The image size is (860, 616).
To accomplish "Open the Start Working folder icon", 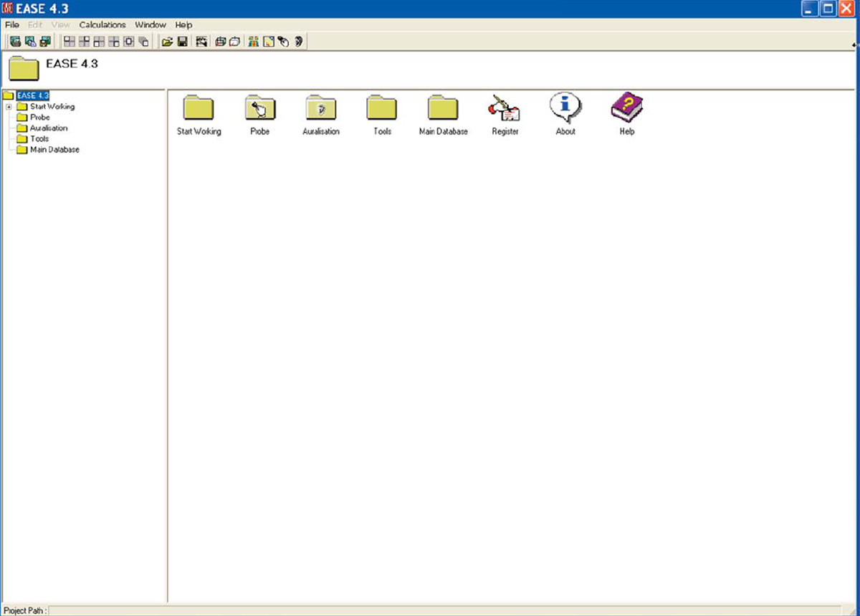I will 199,108.
